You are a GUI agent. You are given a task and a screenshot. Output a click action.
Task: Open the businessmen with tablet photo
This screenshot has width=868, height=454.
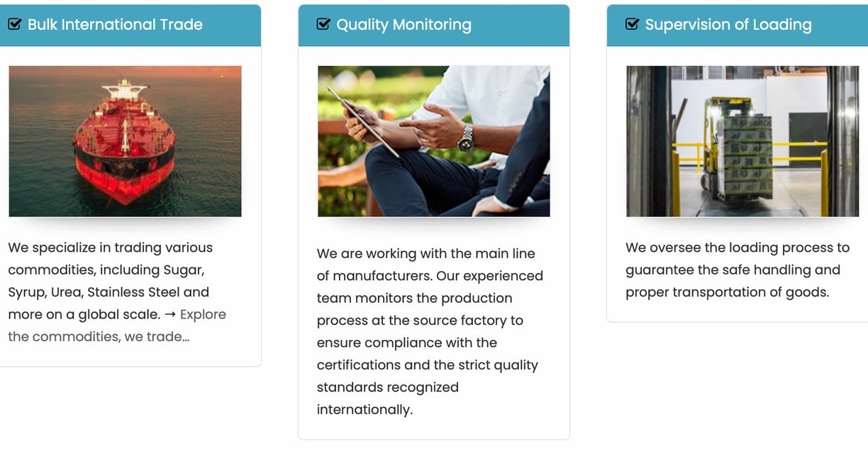(x=433, y=141)
